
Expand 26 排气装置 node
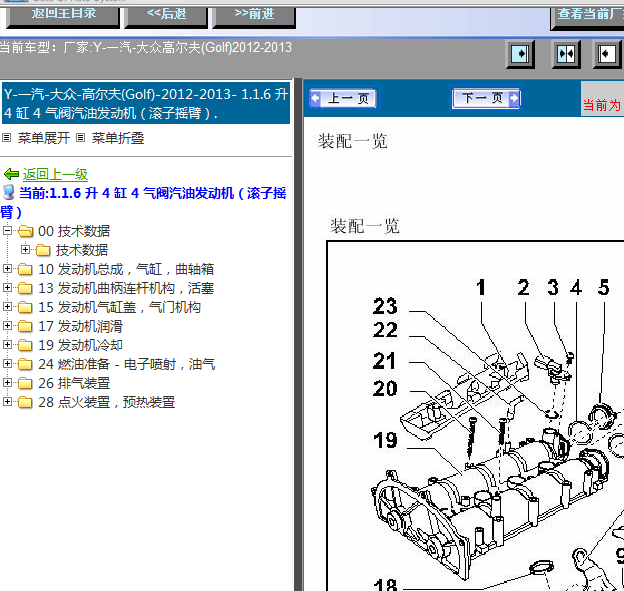[7, 382]
